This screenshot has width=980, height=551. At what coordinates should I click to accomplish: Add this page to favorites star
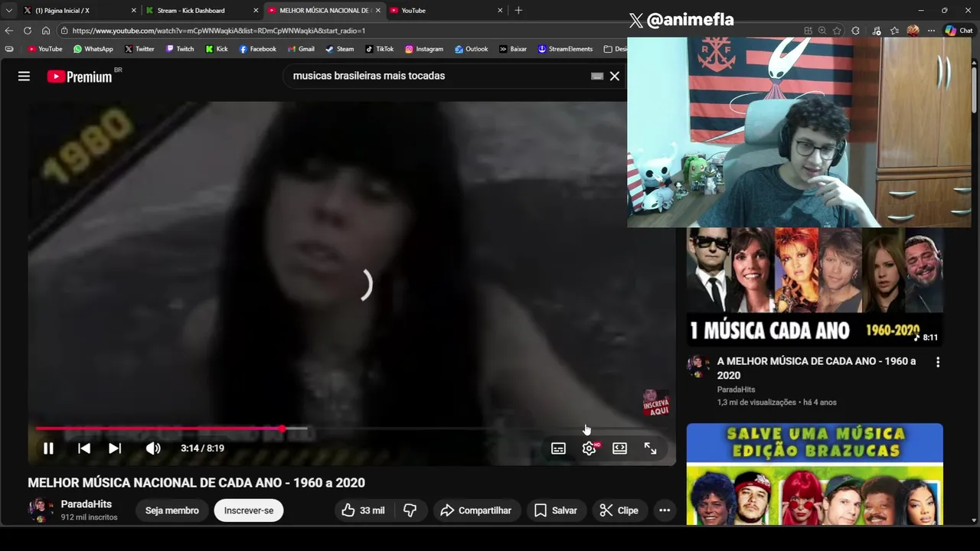(837, 31)
